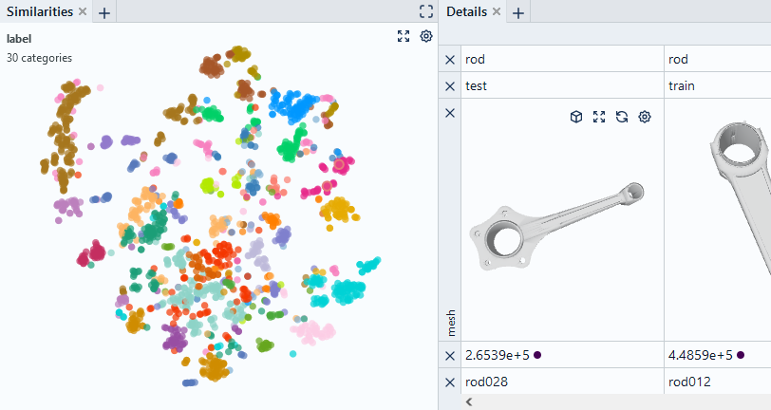771x410 pixels.
Task: Remove the row showing test and train
Action: tap(450, 86)
